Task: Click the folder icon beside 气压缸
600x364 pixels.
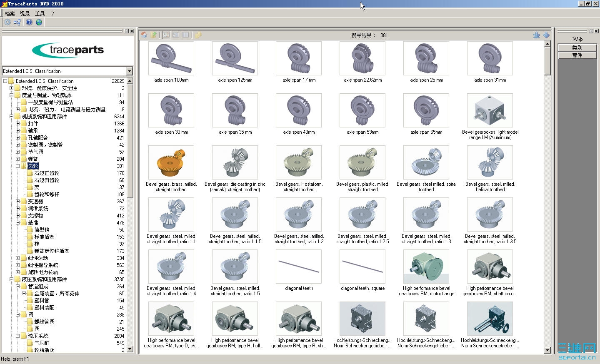Action: coord(30,343)
